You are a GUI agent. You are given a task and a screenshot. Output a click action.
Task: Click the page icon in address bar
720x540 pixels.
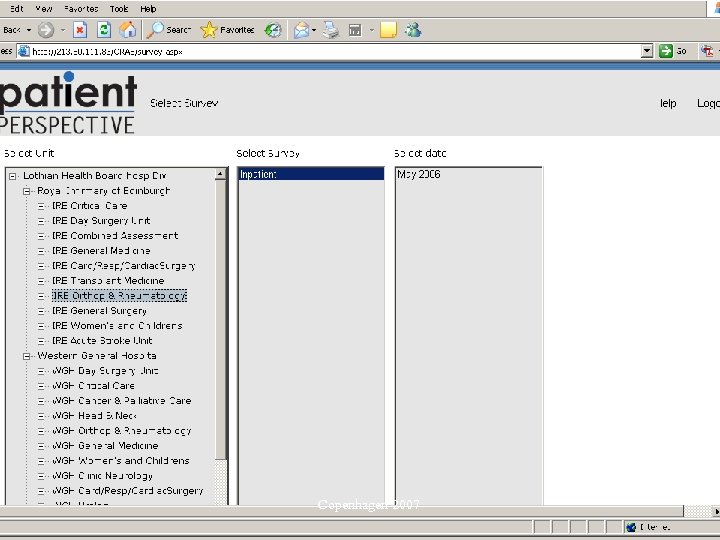[x=23, y=51]
